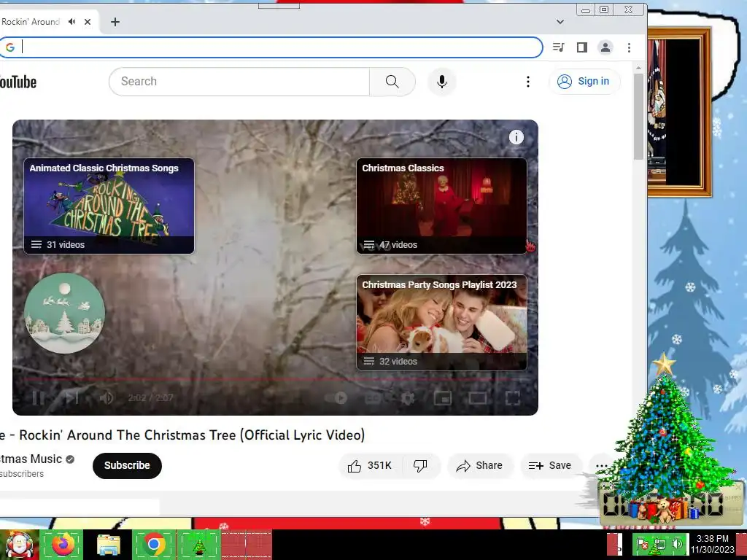Image resolution: width=747 pixels, height=560 pixels.
Task: Expand the tab search chevron
Action: 560,22
